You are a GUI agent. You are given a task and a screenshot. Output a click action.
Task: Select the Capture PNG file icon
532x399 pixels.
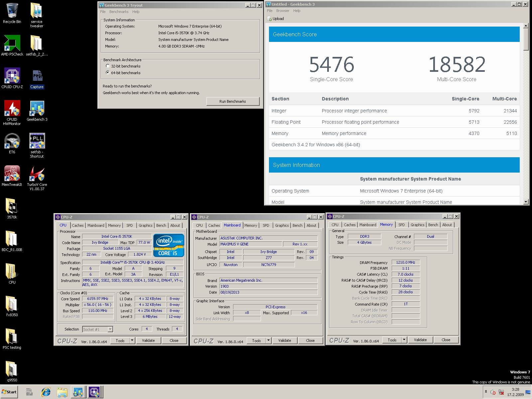pyautogui.click(x=37, y=79)
